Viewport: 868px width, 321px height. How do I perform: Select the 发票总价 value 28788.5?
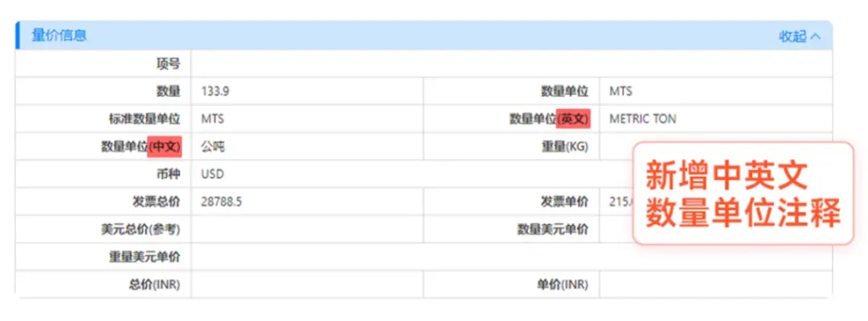pos(221,201)
